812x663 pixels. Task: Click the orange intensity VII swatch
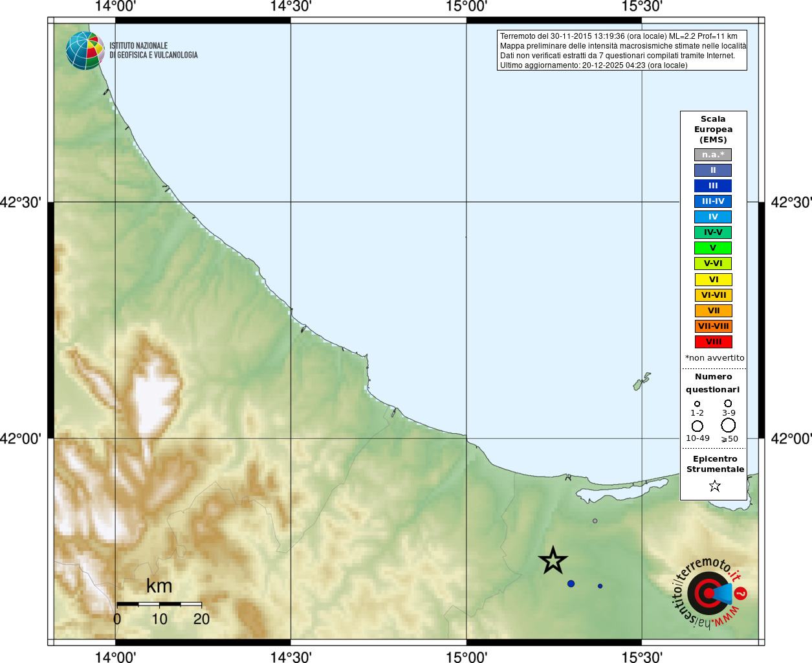(714, 311)
